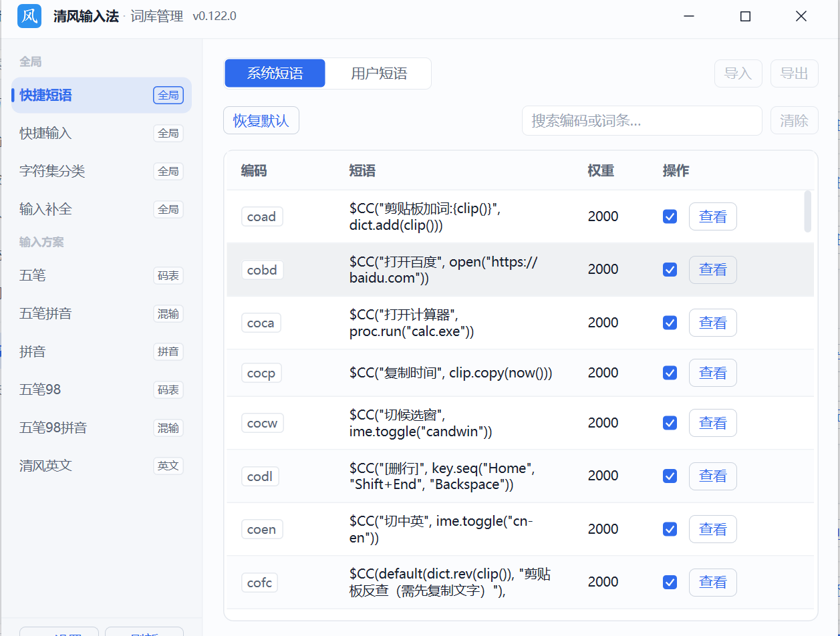This screenshot has height=636, width=840.
Task: Click the 权重 column header
Action: pos(601,171)
